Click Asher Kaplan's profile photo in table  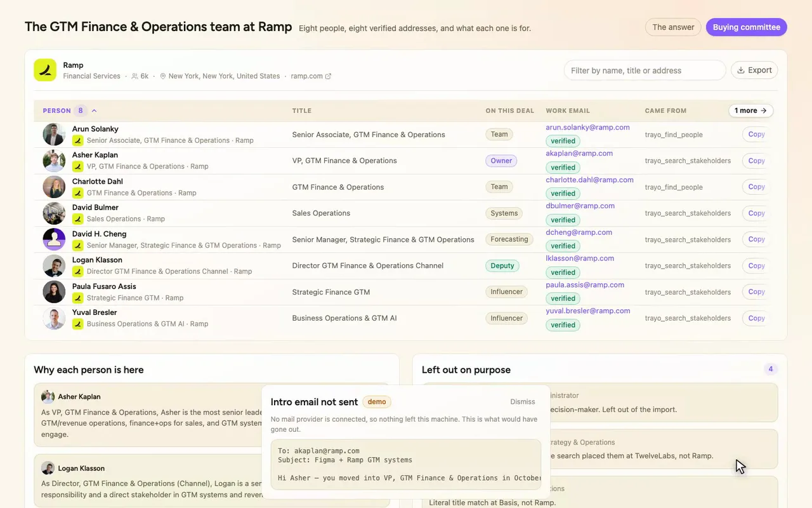(54, 161)
